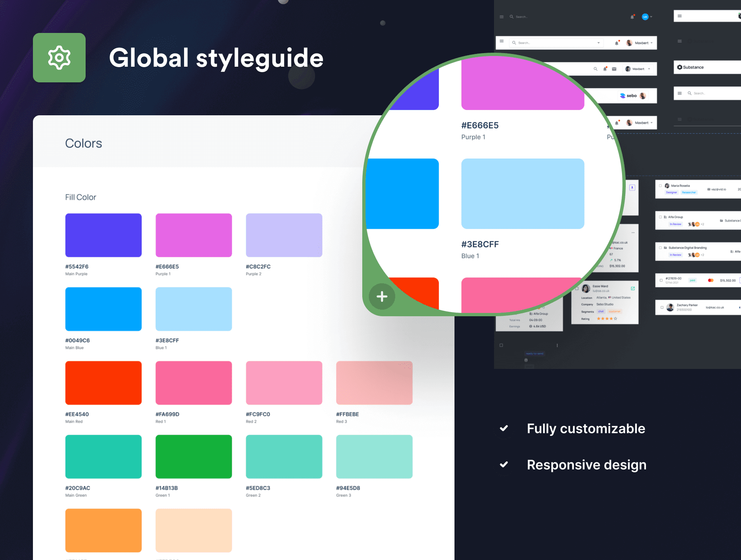This screenshot has height=560, width=741.
Task: Tick the Maria Roselia row checkbox
Action: pos(660,186)
